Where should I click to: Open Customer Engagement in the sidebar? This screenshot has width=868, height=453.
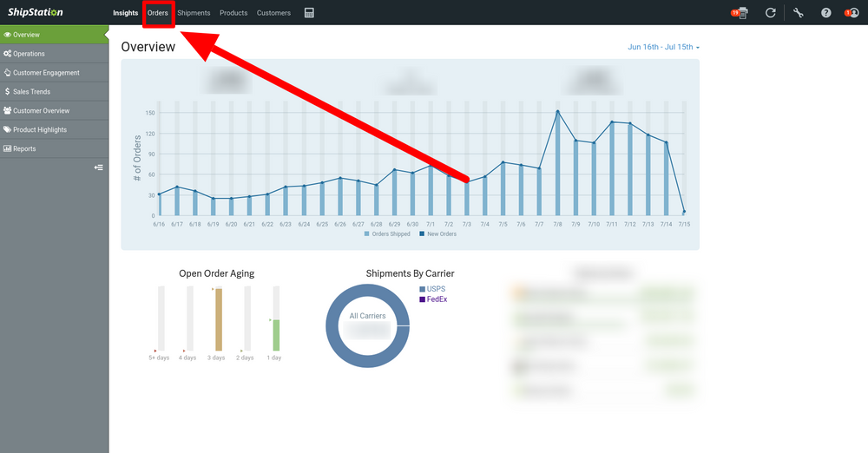click(x=54, y=73)
